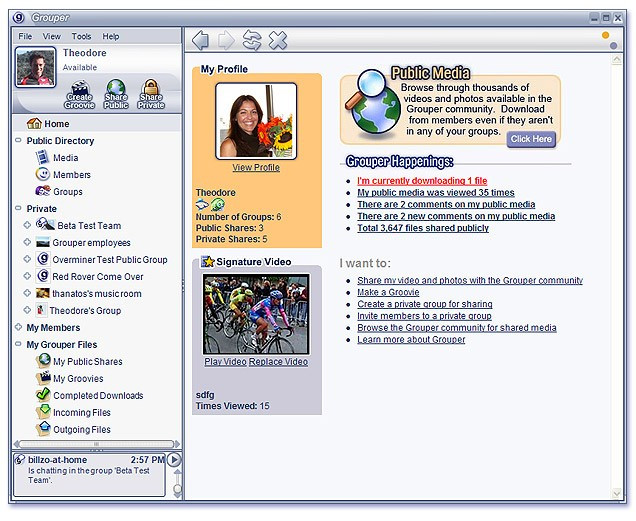
Task: Click the Beta Test Team group icon
Action: pyautogui.click(x=45, y=224)
